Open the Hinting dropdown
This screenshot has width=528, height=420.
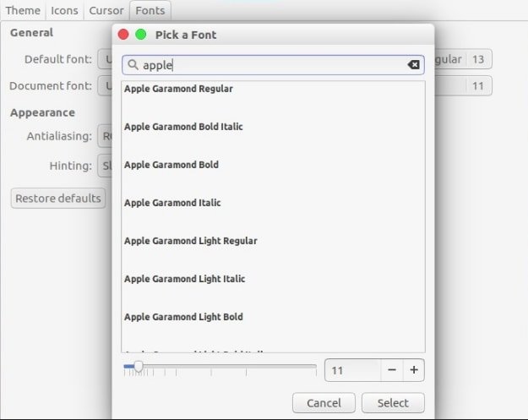(x=105, y=166)
